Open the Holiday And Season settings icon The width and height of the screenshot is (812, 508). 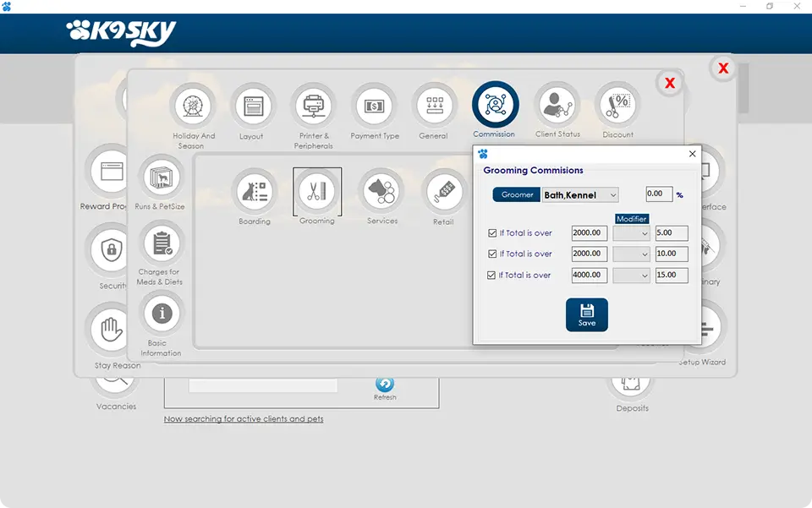(194, 107)
